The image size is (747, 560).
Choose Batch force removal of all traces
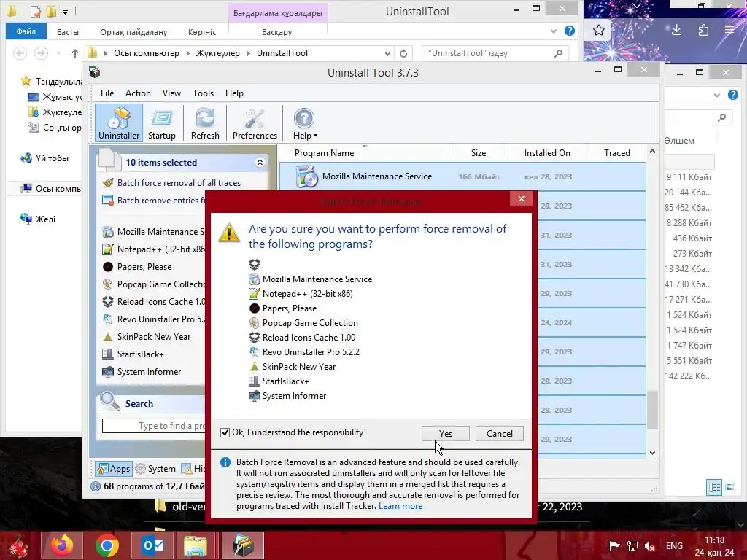pos(179,183)
